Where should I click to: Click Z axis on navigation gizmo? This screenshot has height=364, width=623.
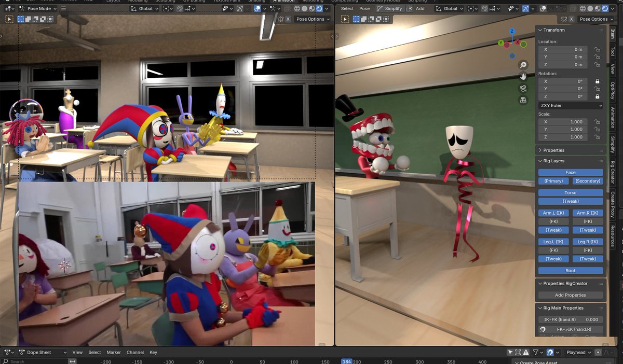tap(512, 31)
